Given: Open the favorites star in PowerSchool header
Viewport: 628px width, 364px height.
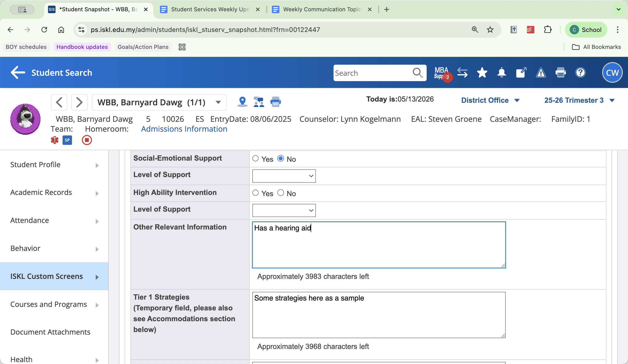Looking at the screenshot, I should tap(482, 73).
